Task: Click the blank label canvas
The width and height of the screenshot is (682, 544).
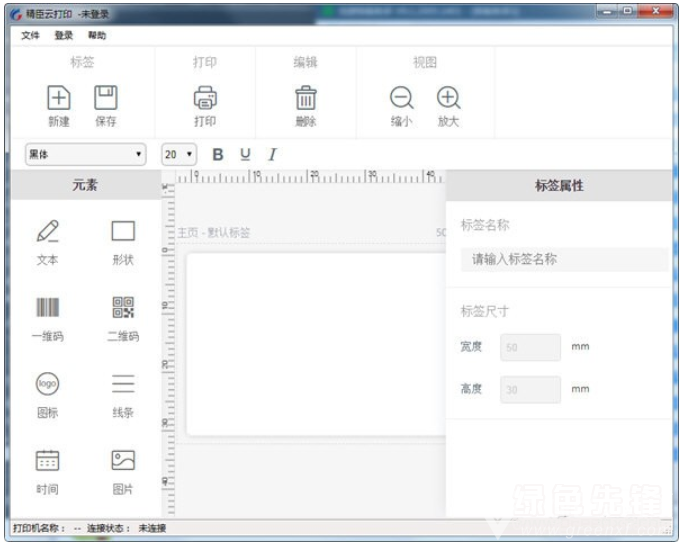Action: (x=316, y=344)
